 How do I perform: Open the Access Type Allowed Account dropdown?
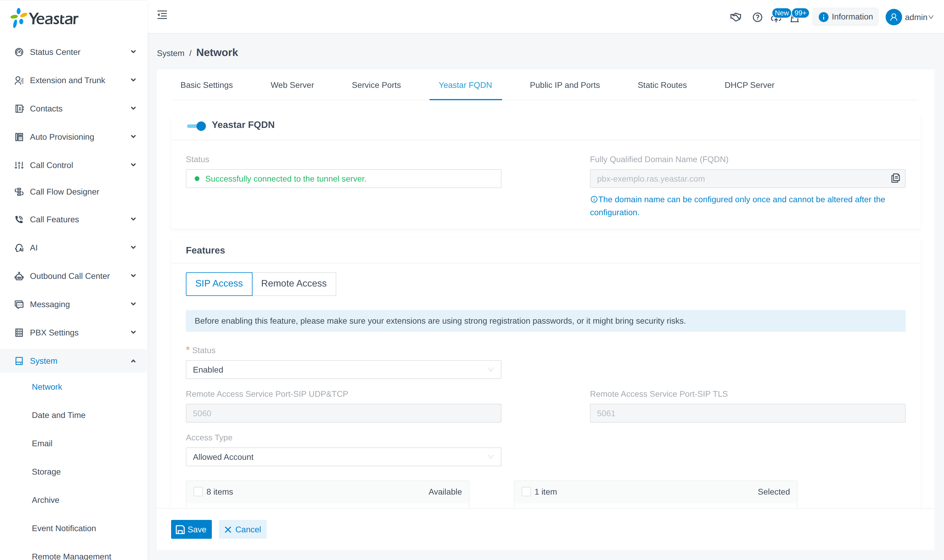coord(343,457)
